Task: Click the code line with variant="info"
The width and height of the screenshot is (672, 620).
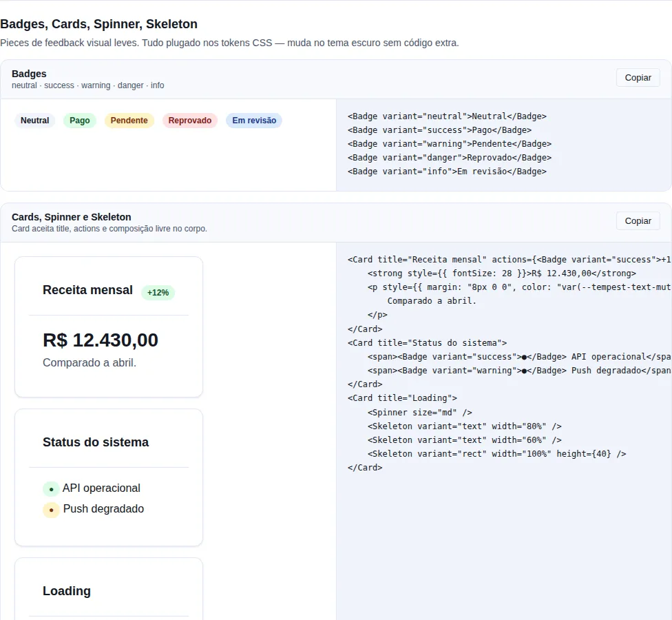Action: [x=447, y=171]
